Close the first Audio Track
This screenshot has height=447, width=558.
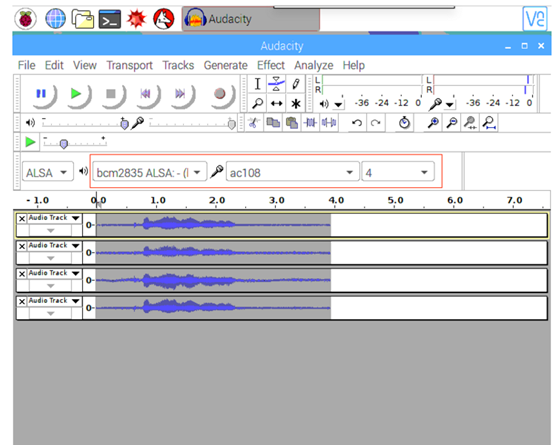(x=22, y=218)
